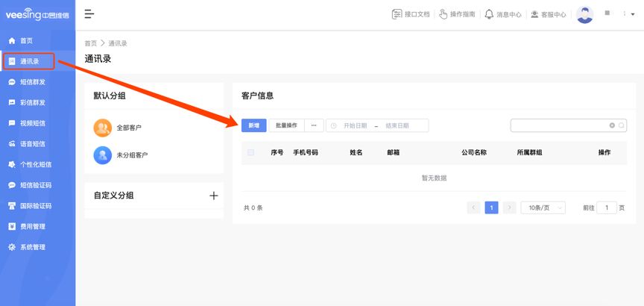Set the 开始日期 field

(x=356, y=125)
